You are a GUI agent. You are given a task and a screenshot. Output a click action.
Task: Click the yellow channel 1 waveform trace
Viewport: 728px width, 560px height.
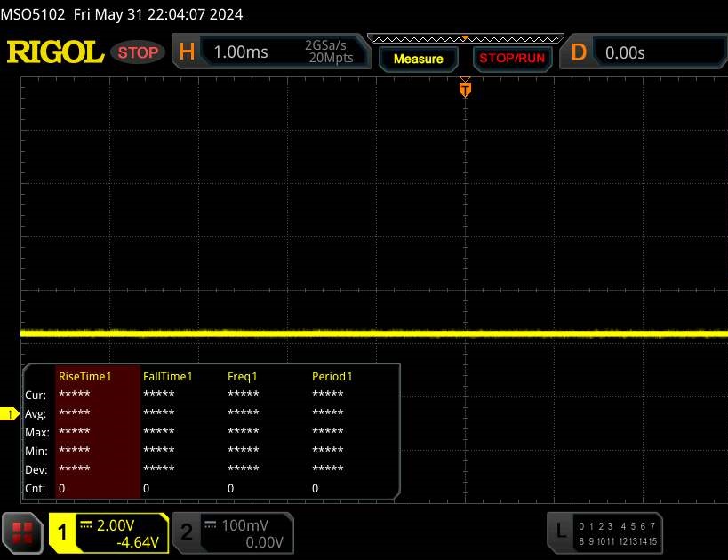[x=374, y=333]
